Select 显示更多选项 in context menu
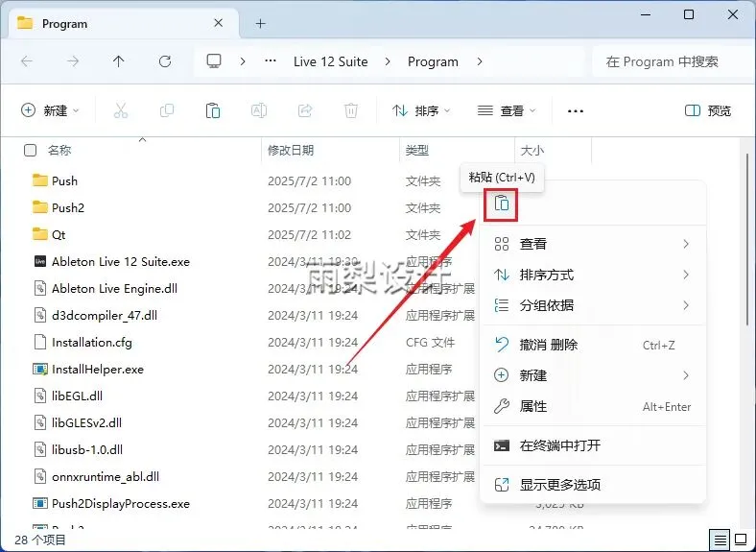 (593, 485)
